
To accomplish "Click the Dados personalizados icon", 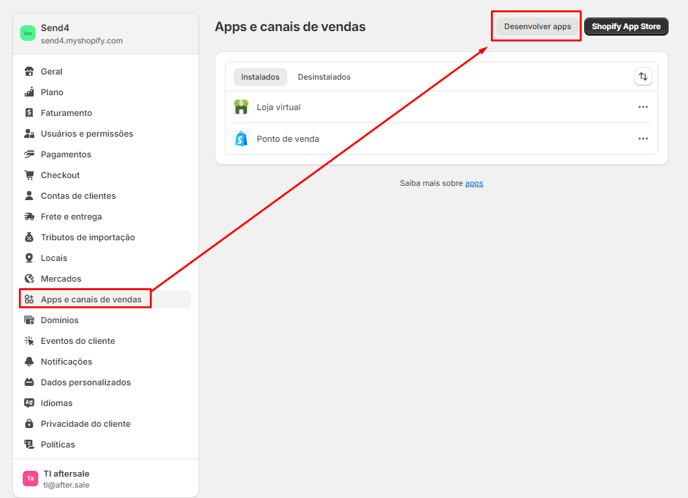I will tap(29, 382).
